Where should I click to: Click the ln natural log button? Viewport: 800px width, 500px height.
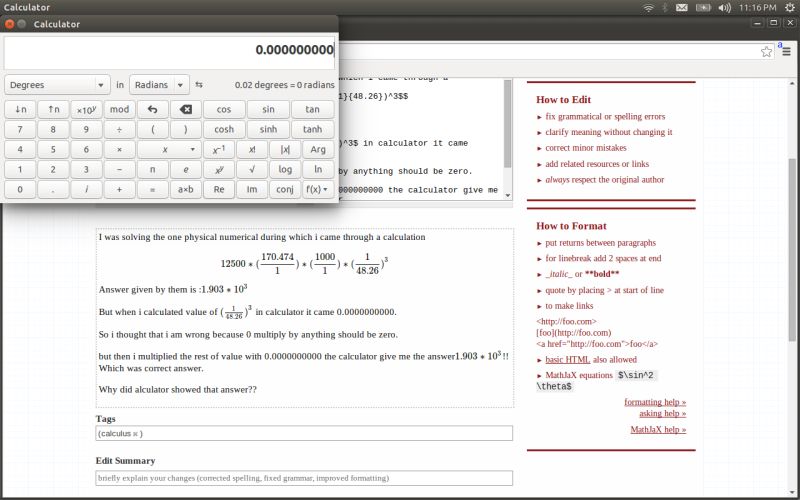(x=318, y=169)
